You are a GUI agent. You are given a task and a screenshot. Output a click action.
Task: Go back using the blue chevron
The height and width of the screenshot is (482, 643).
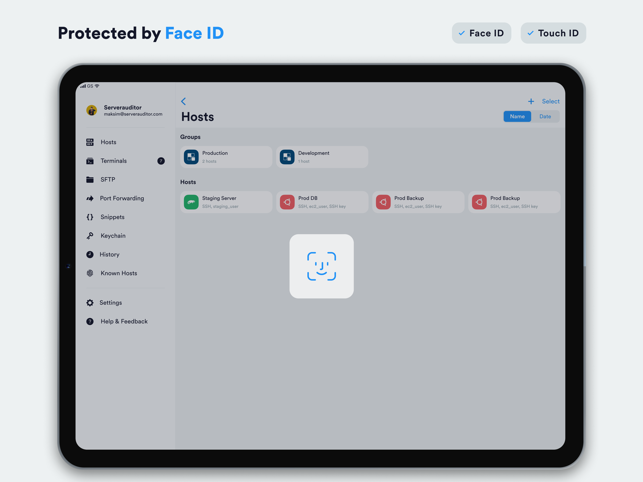pos(183,101)
